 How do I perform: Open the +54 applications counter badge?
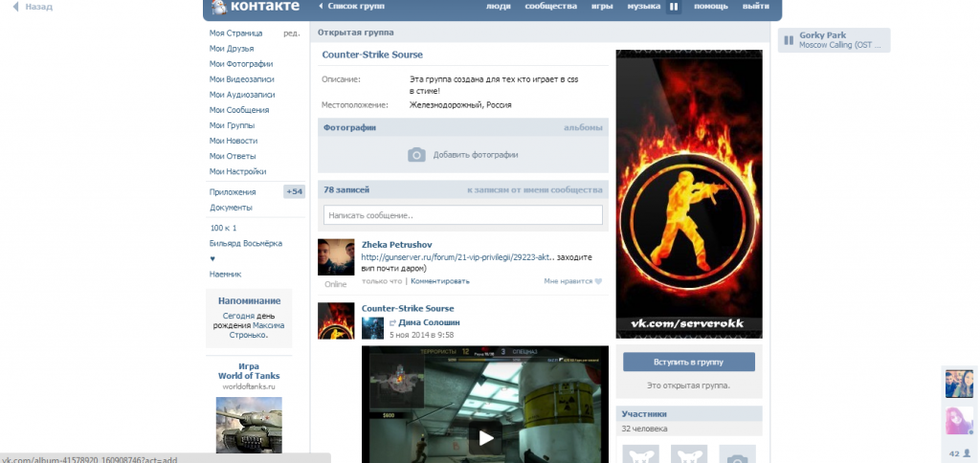[x=294, y=192]
